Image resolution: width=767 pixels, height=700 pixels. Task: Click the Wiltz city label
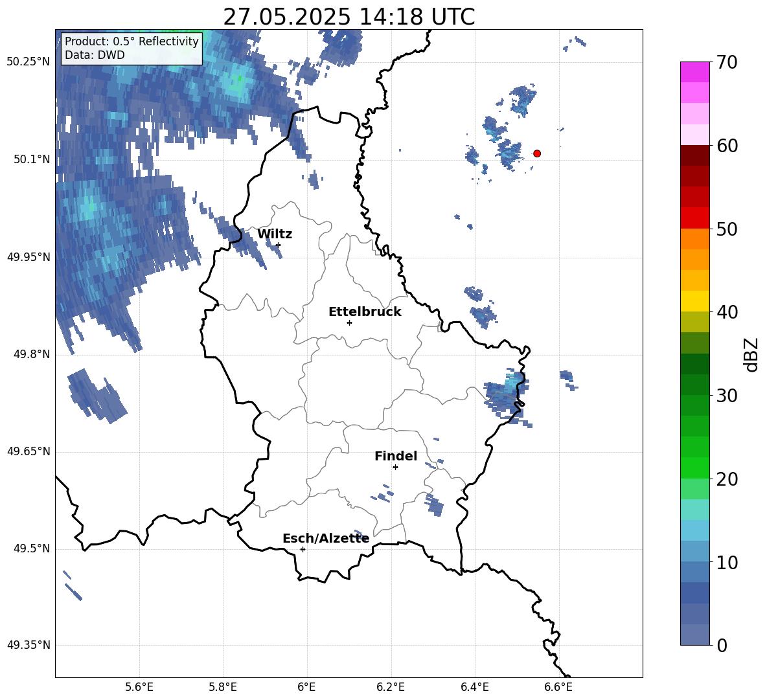[x=275, y=234]
